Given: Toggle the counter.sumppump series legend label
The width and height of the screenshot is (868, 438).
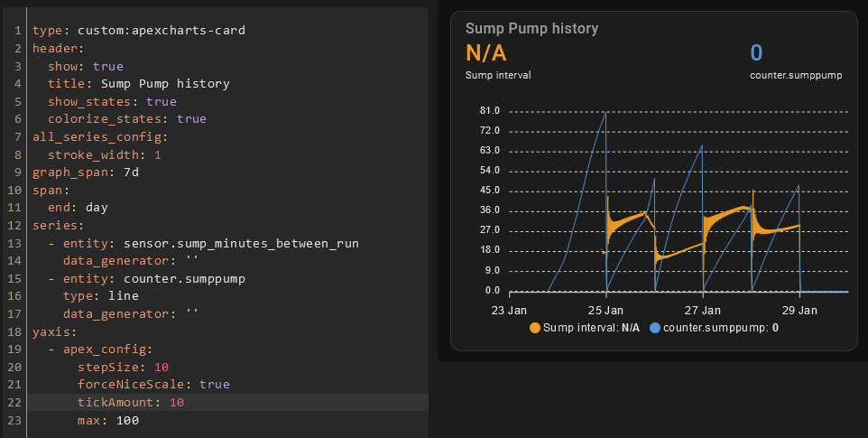Looking at the screenshot, I should click(720, 327).
